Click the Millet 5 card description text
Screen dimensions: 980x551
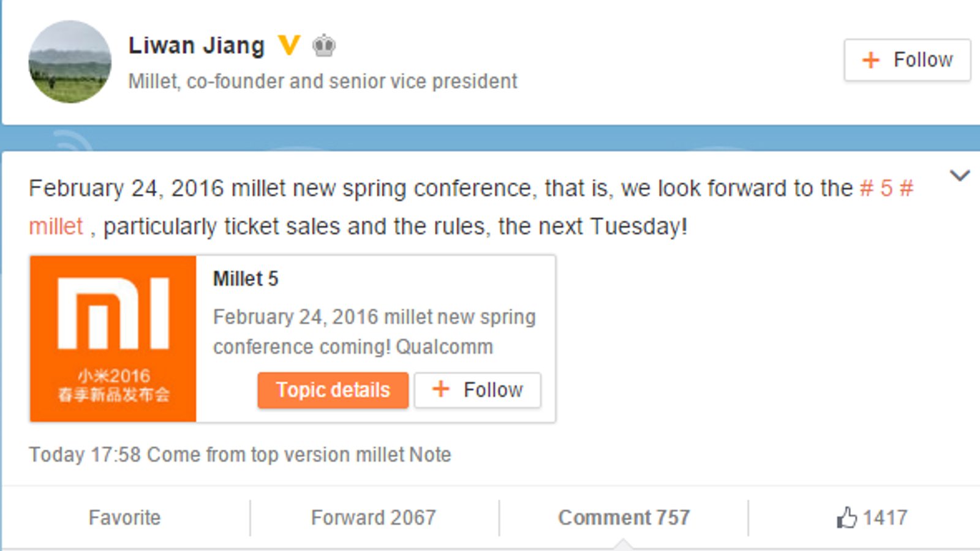[374, 332]
